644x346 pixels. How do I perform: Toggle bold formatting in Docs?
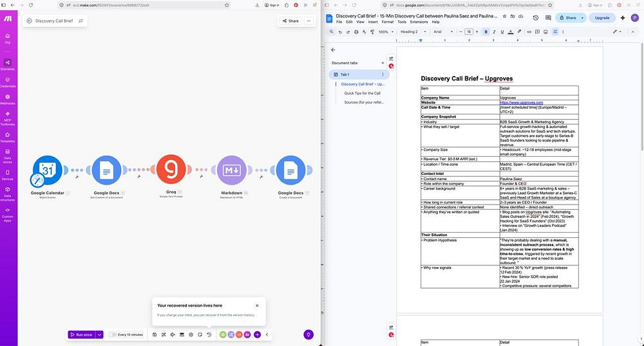coord(486,32)
